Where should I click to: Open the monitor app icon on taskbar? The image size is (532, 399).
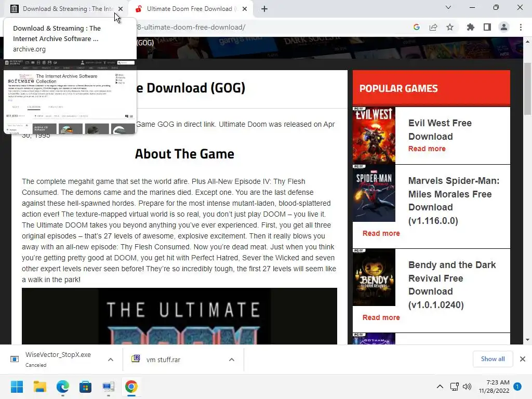click(108, 387)
